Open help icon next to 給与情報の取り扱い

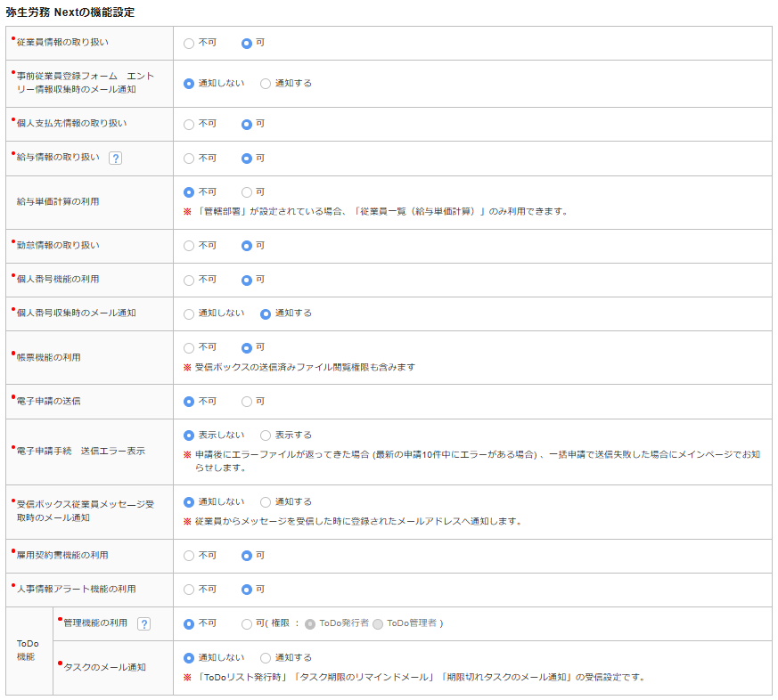pyautogui.click(x=115, y=159)
